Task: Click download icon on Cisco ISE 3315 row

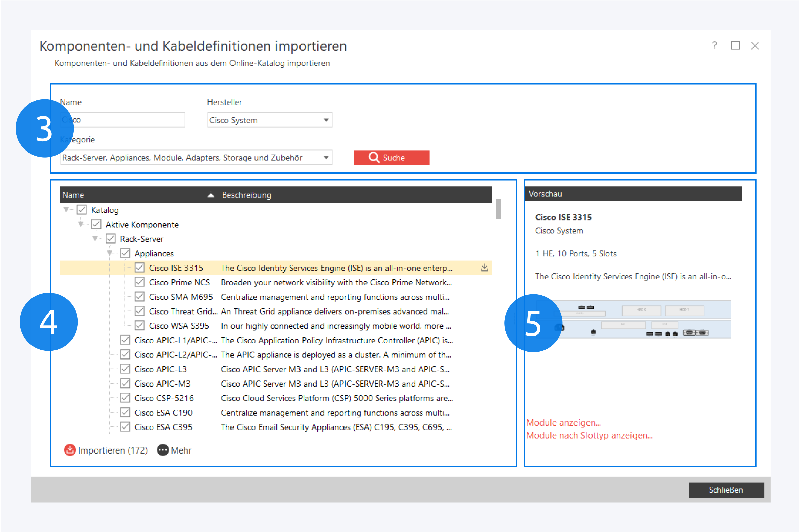Action: [484, 268]
